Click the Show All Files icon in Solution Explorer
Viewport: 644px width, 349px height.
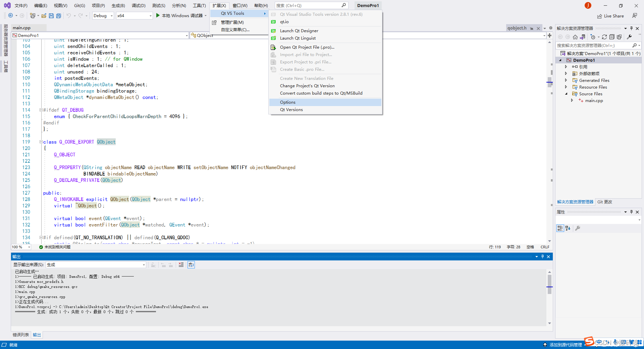click(619, 37)
